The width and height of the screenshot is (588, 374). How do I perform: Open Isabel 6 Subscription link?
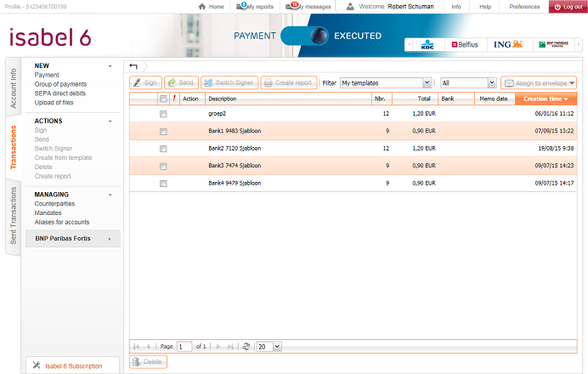point(73,365)
